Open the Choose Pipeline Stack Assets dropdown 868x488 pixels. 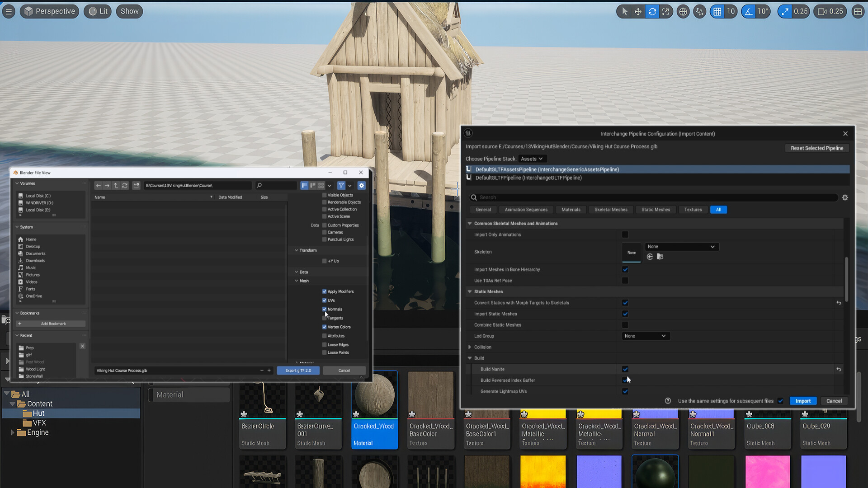532,159
